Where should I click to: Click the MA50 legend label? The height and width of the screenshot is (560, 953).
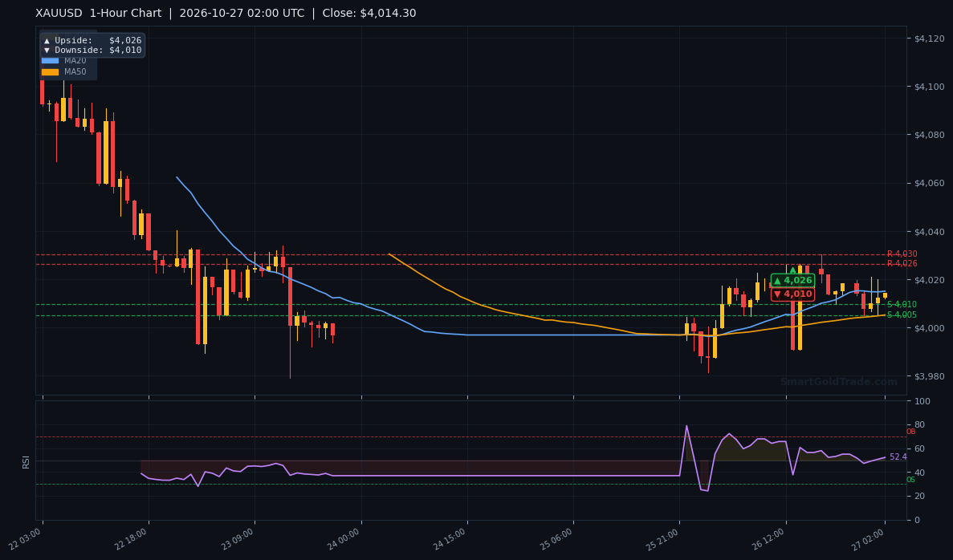coord(75,71)
